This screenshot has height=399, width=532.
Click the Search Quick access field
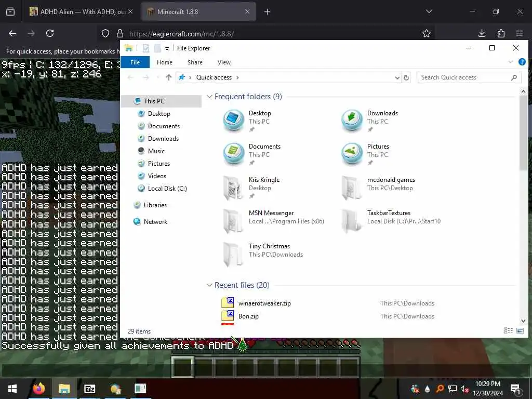coord(469,77)
